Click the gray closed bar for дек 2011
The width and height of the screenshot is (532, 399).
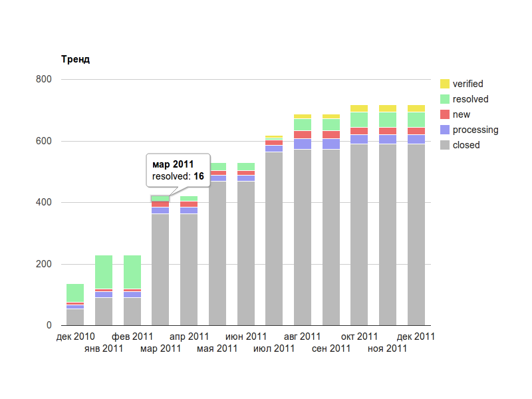(416, 235)
